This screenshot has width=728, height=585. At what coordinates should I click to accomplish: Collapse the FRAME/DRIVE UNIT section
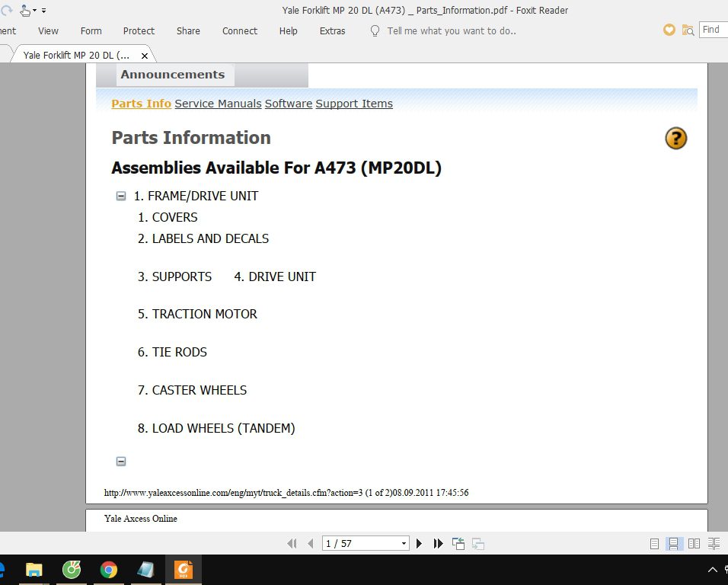pos(121,196)
